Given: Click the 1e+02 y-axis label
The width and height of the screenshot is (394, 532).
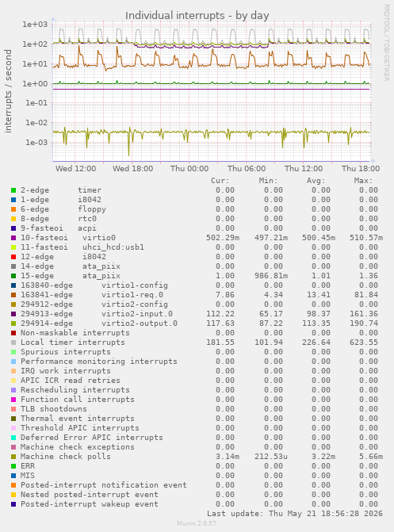Looking at the screenshot, I should [35, 44].
